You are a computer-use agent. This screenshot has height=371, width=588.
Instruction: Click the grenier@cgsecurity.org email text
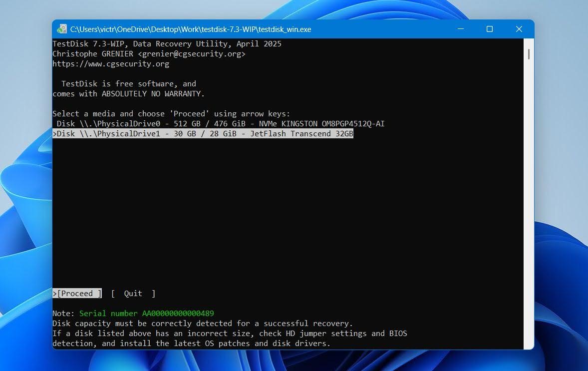click(x=192, y=54)
